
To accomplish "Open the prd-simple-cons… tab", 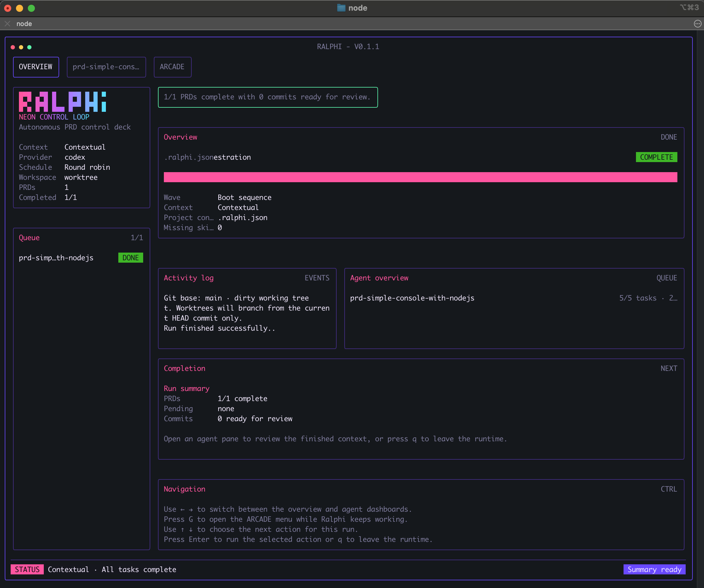I will (106, 67).
